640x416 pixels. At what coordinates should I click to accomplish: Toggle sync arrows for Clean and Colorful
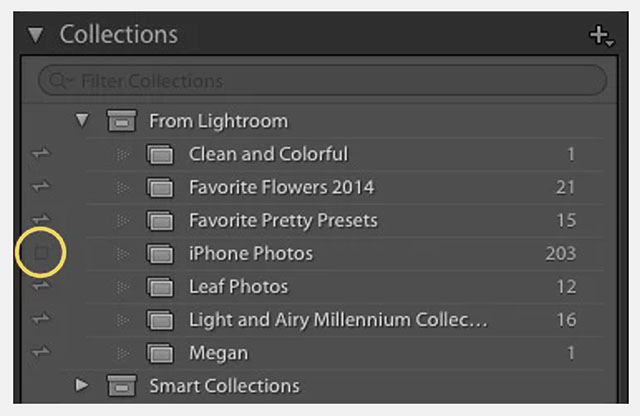coord(41,153)
